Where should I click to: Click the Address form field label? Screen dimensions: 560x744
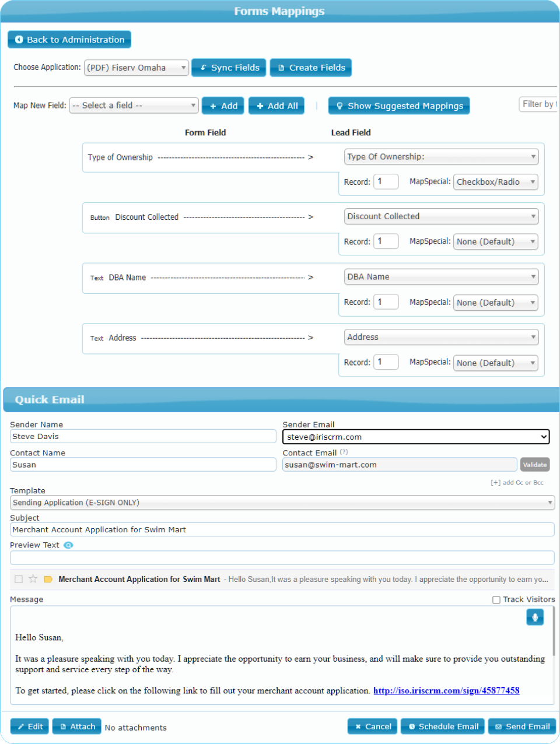[123, 338]
